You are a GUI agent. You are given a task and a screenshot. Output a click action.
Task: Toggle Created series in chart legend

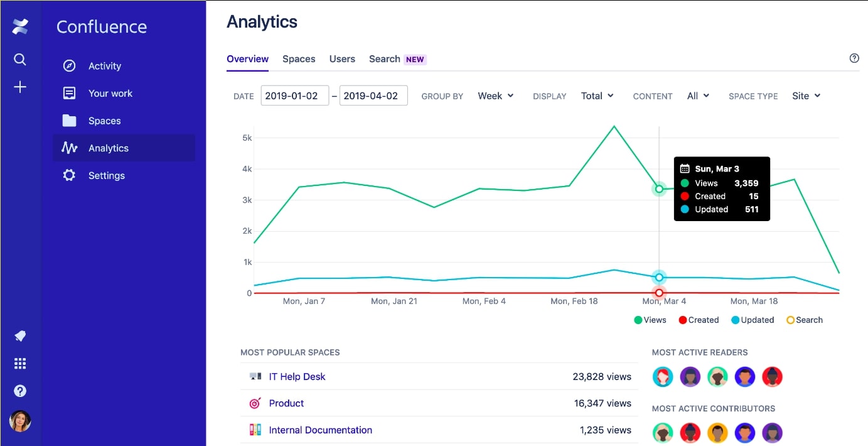pyautogui.click(x=699, y=320)
